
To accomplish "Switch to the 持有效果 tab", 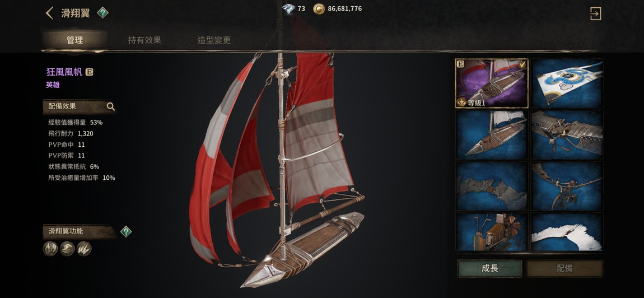I will point(144,40).
